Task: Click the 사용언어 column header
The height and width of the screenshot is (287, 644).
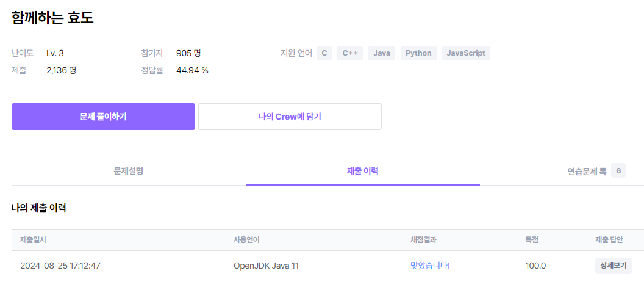Action: [x=246, y=240]
